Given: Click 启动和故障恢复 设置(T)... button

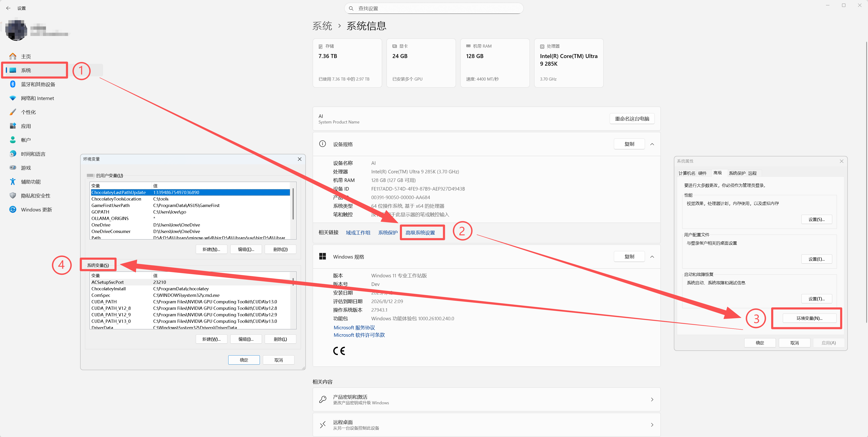Looking at the screenshot, I should click(816, 299).
